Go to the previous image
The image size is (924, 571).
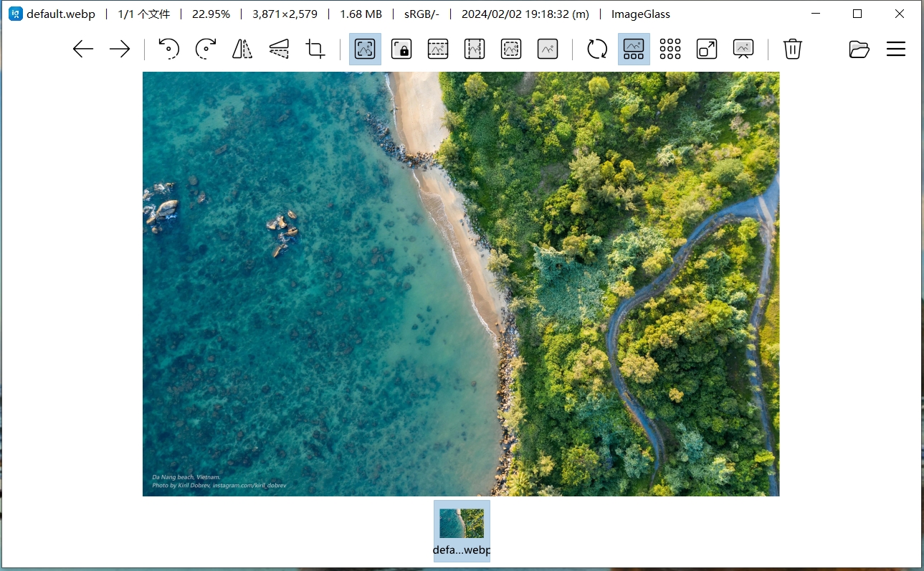tap(84, 49)
